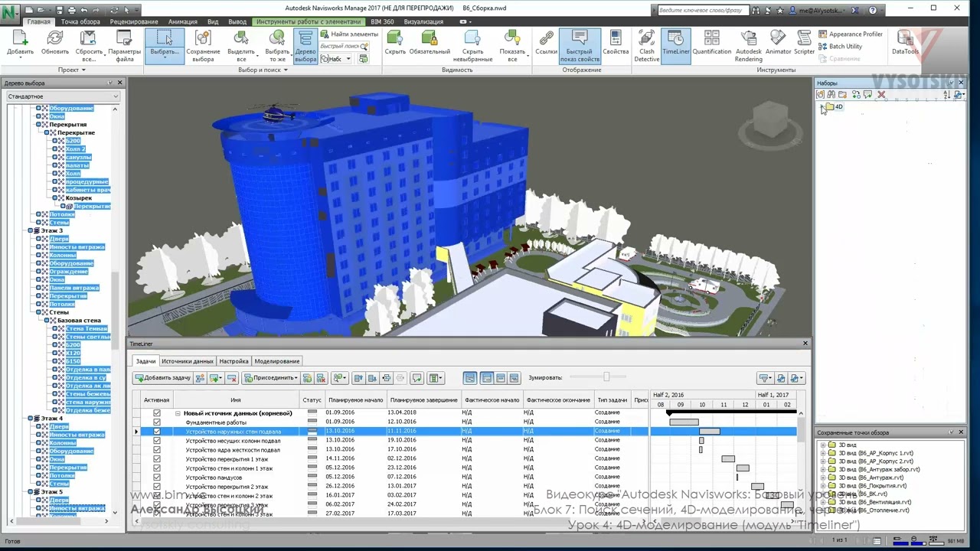This screenshot has width=980, height=551.
Task: Select Базовая стена in selection tree
Action: pyautogui.click(x=80, y=321)
